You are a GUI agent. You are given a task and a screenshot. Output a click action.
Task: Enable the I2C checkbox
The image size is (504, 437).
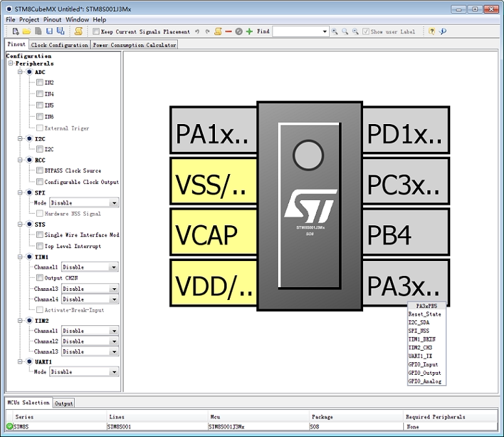40,149
